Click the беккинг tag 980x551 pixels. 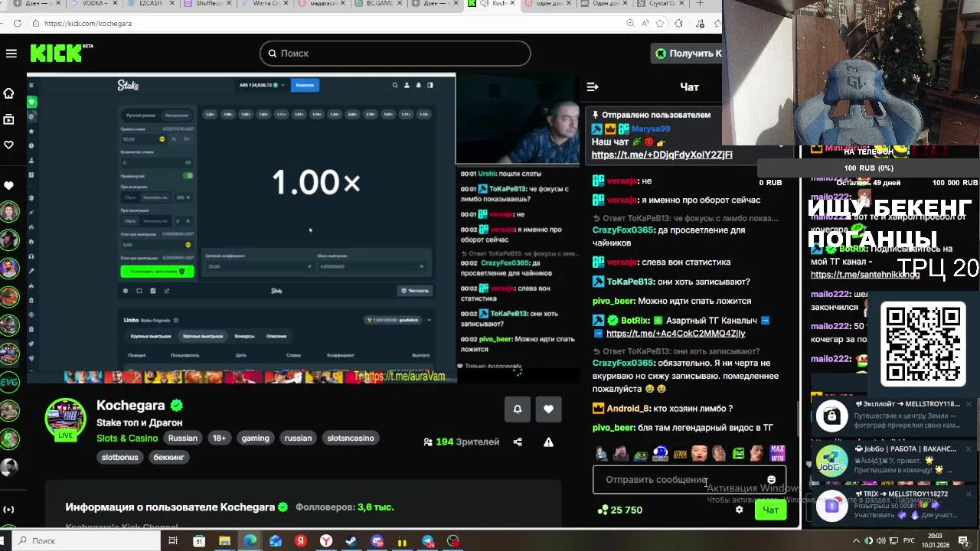point(168,457)
